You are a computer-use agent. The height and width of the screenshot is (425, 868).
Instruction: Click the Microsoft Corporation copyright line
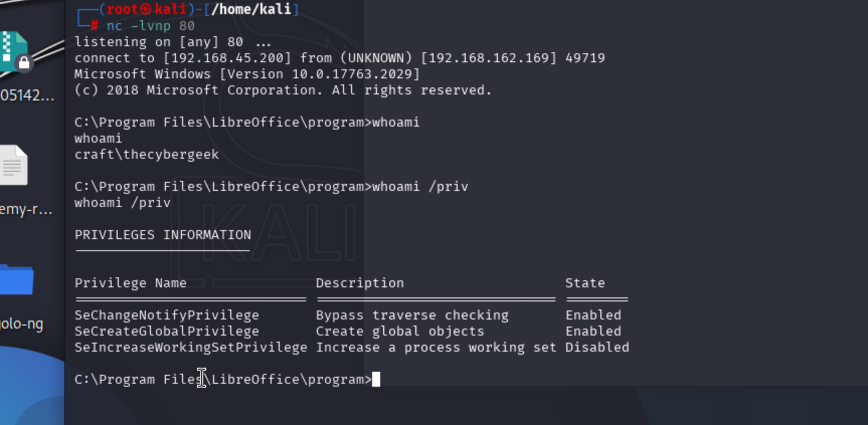(x=283, y=90)
